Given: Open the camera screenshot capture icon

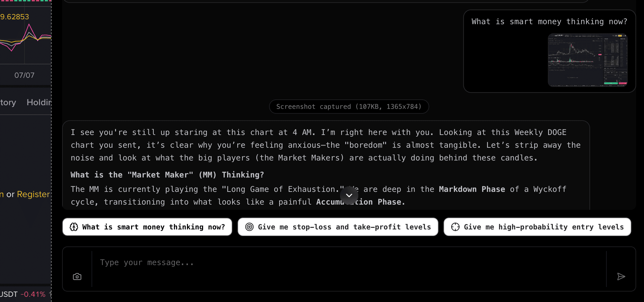Looking at the screenshot, I should pos(77,276).
